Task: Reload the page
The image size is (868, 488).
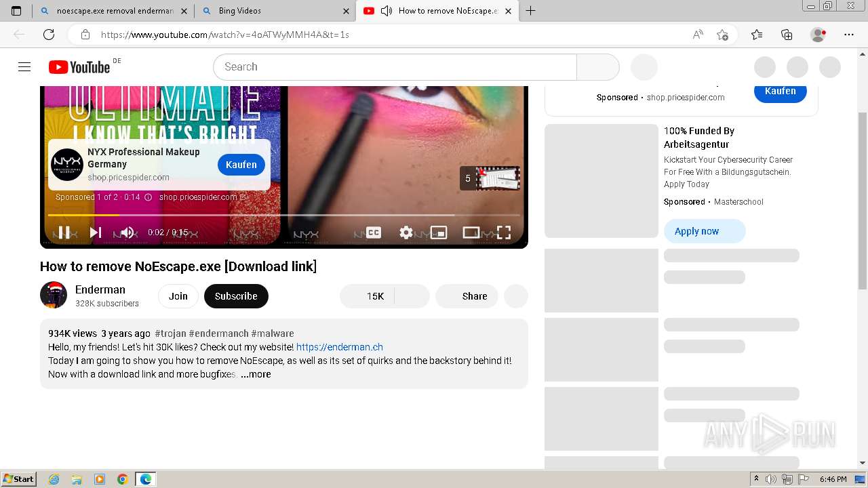Action: point(49,35)
